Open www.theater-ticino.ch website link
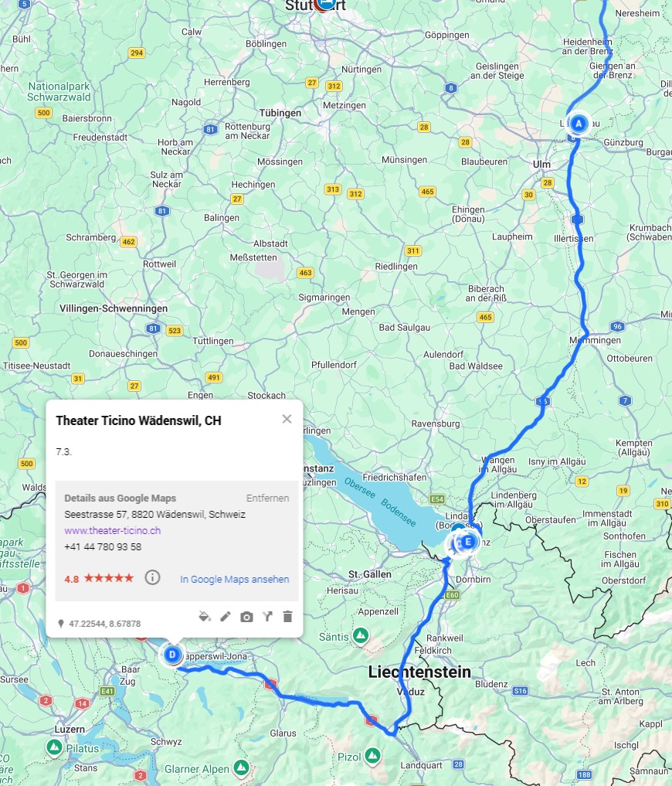The image size is (672, 786). click(x=112, y=530)
